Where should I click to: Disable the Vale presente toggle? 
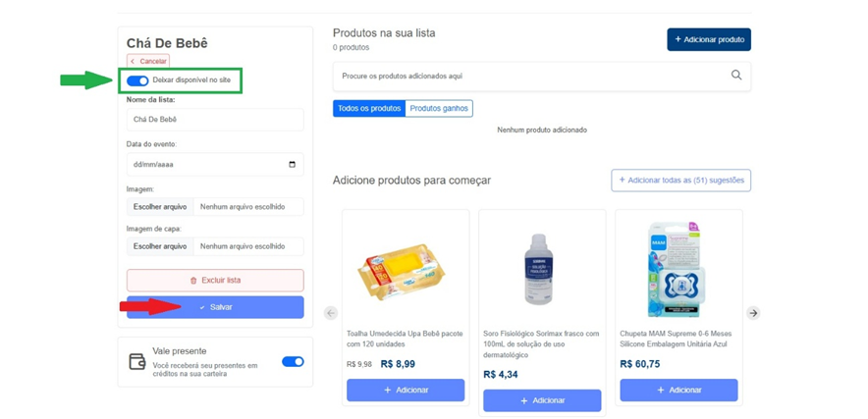tap(293, 362)
